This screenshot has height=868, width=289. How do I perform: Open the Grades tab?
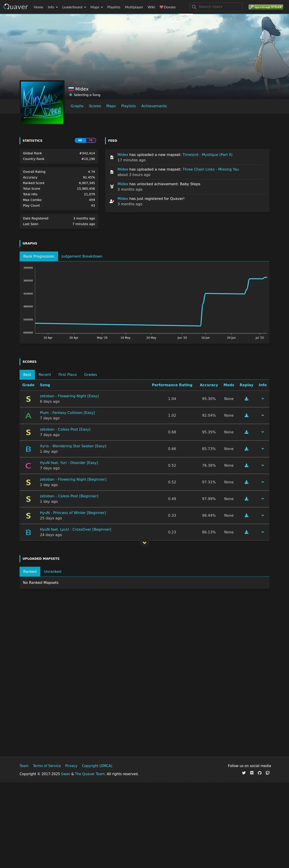click(x=90, y=375)
